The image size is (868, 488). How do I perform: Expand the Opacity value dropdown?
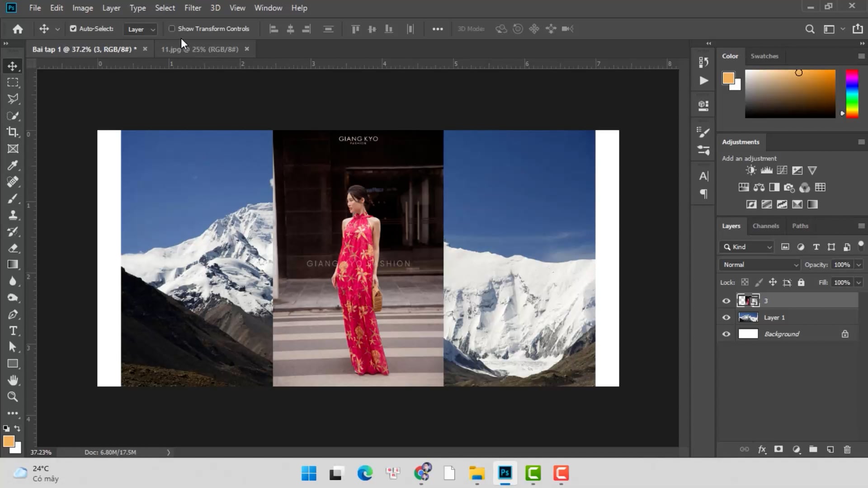(859, 265)
